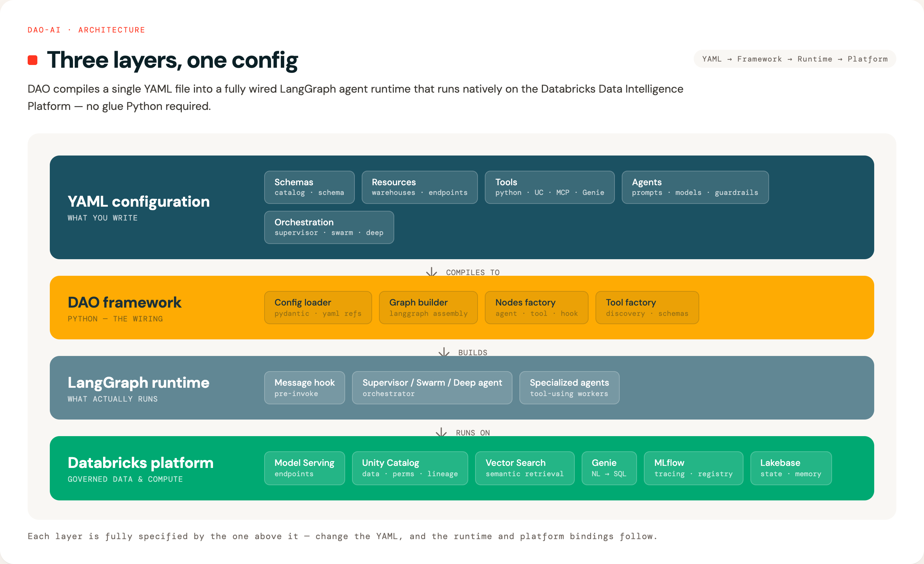
Task: Click the LangGraph runtime heading
Action: (138, 383)
